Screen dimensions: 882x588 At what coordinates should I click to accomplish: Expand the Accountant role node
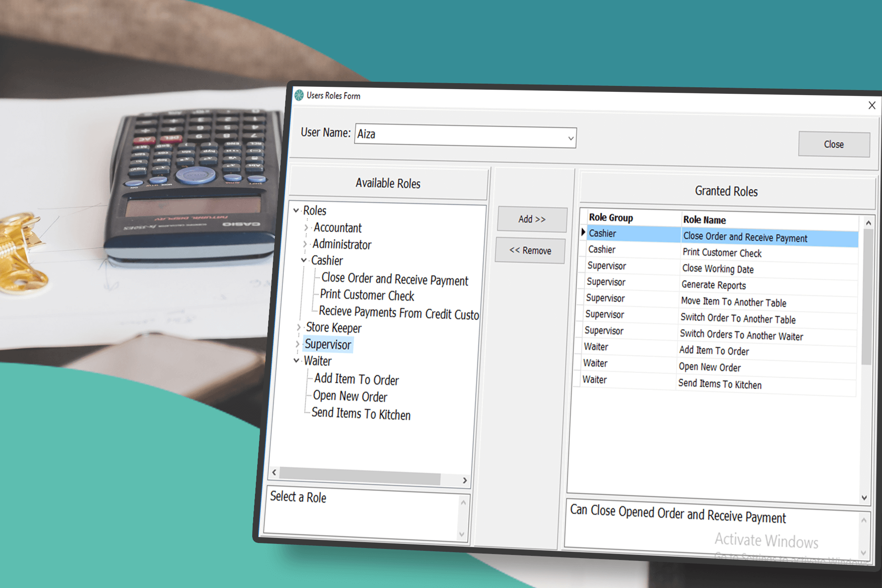(306, 227)
